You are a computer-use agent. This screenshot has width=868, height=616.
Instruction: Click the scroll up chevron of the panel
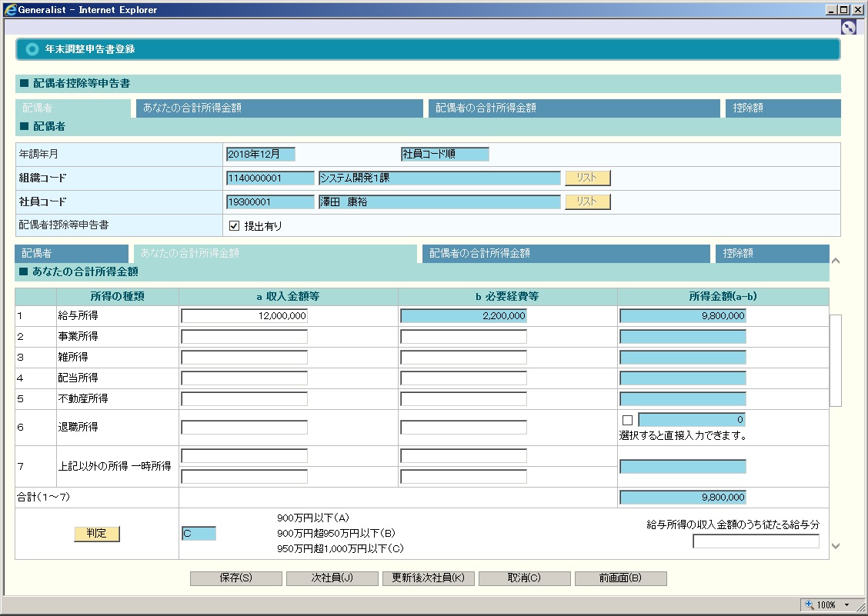tap(836, 261)
